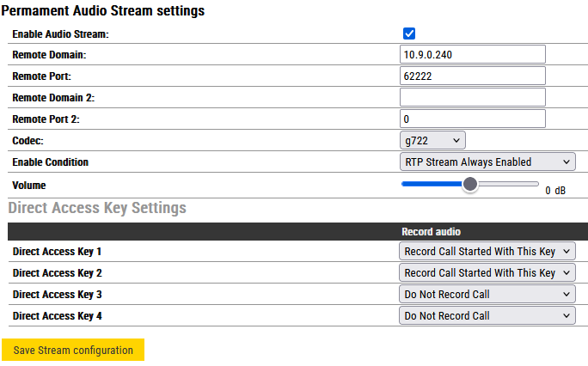Open Direct Access Key 1 record dropdown
The image size is (588, 366).
pos(487,252)
